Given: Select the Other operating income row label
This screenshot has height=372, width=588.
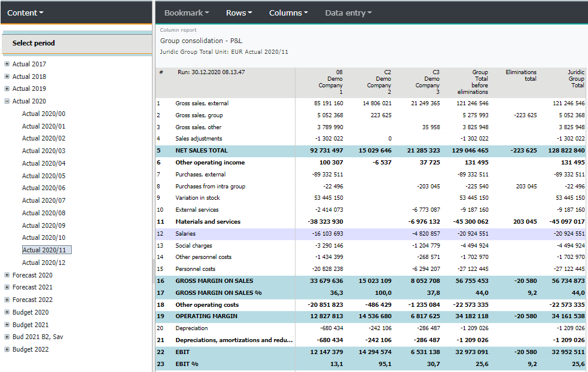Looking at the screenshot, I should [210, 162].
